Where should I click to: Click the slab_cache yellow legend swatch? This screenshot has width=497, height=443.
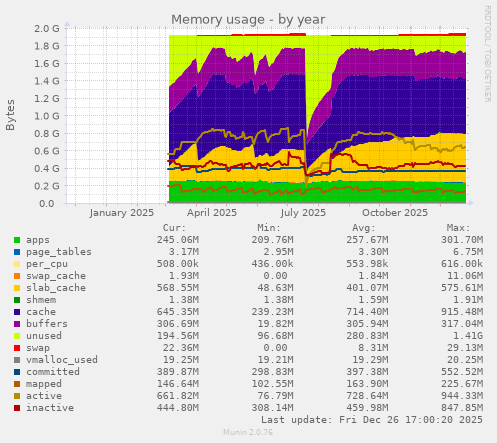tap(17, 288)
